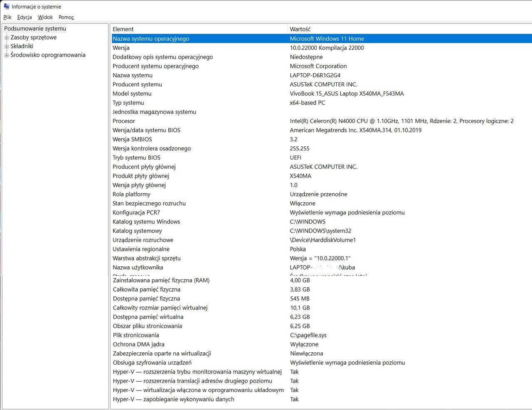Select the Obsługa szyfrowania urządzeń row
The width and height of the screenshot is (532, 410).
322,363
